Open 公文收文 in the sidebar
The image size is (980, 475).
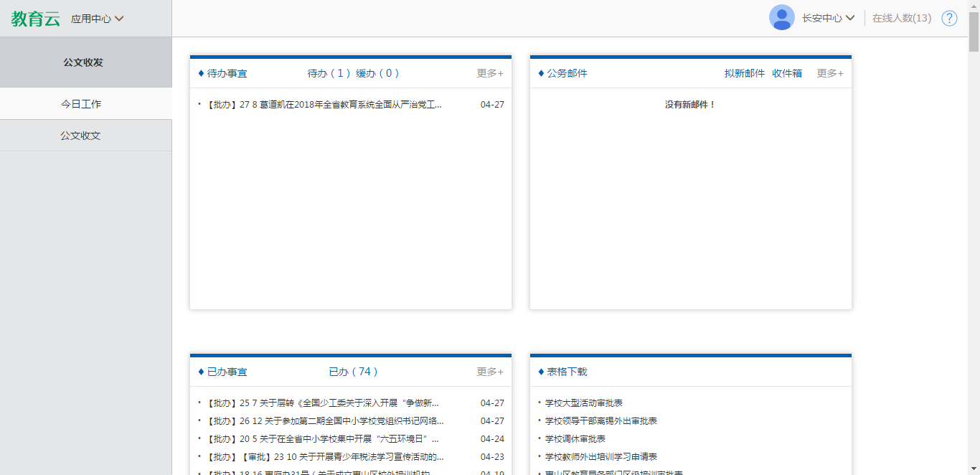click(x=81, y=136)
